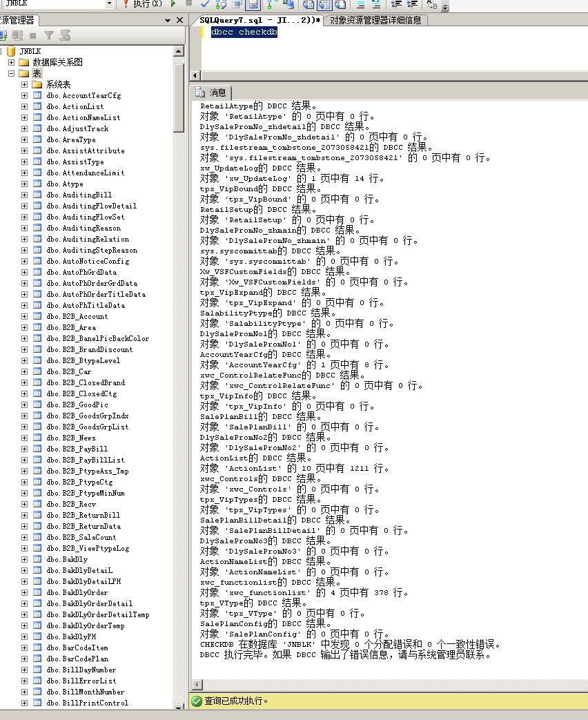The image size is (588, 720).
Task: Close the Object Explorer panel
Action: point(180,20)
